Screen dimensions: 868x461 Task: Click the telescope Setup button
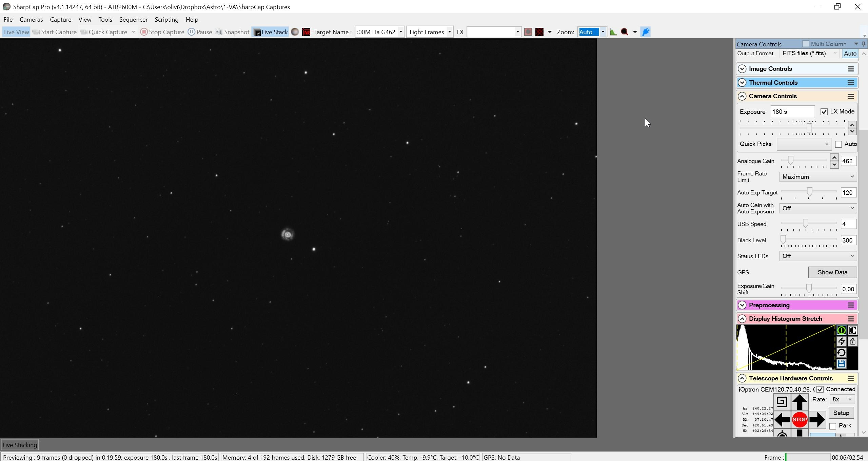pyautogui.click(x=841, y=413)
